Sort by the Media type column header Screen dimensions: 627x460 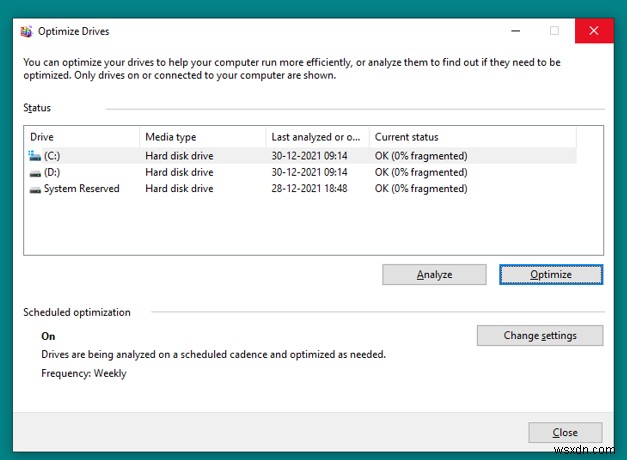202,137
